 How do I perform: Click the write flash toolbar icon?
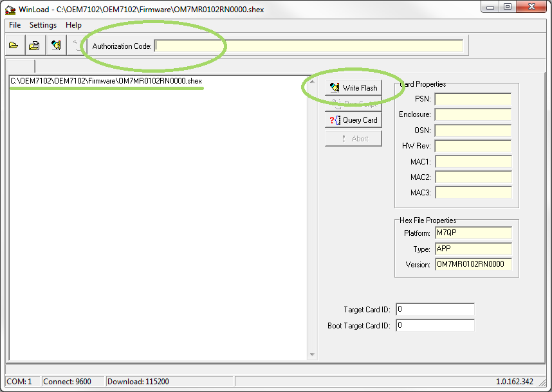click(56, 46)
